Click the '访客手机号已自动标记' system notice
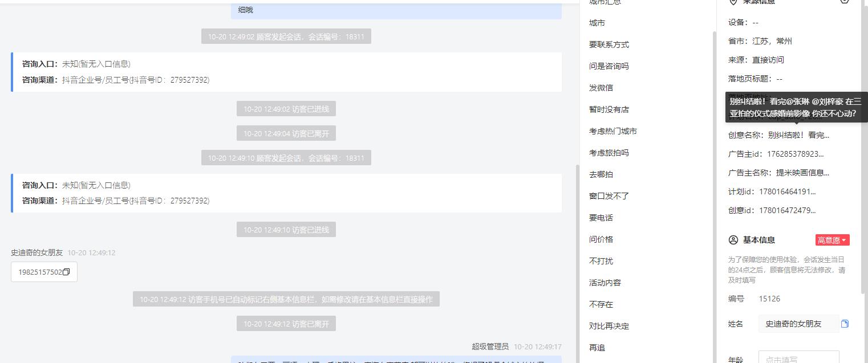868x363 pixels. (286, 299)
